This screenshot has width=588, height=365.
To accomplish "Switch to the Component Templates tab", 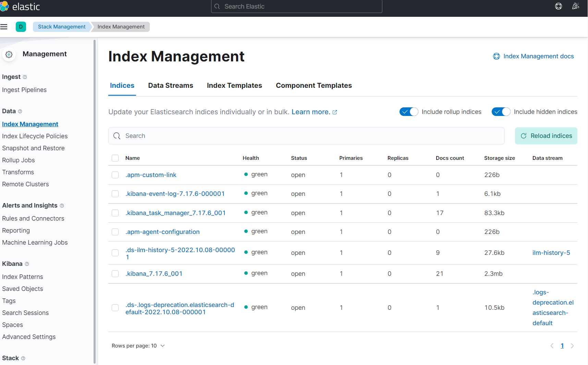I will [x=314, y=85].
